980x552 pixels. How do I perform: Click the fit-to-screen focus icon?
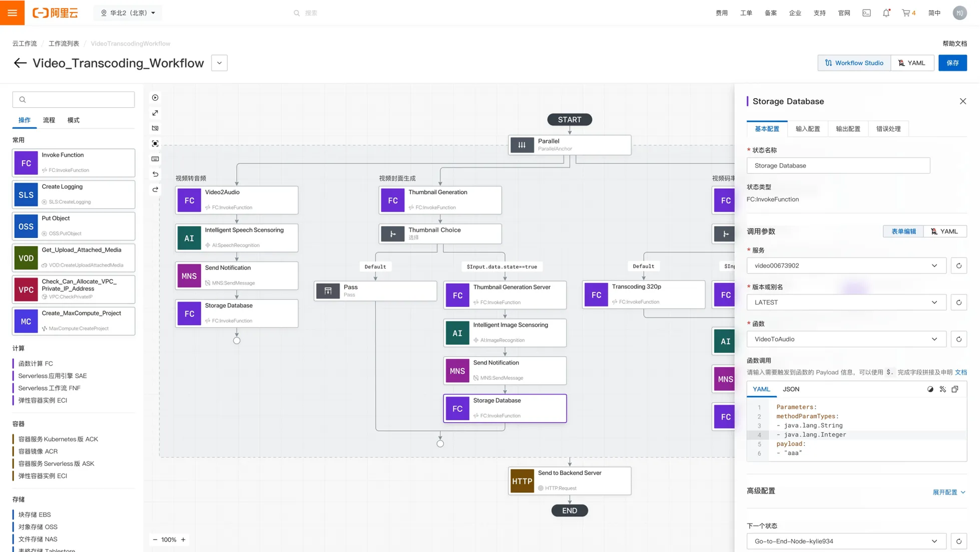[155, 144]
